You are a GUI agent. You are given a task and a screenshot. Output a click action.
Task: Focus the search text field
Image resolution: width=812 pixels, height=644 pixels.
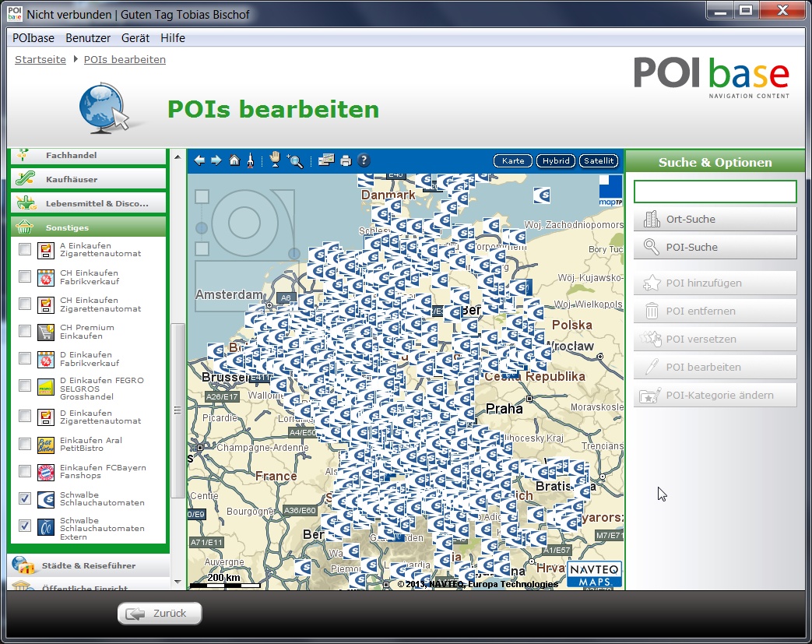tap(715, 192)
